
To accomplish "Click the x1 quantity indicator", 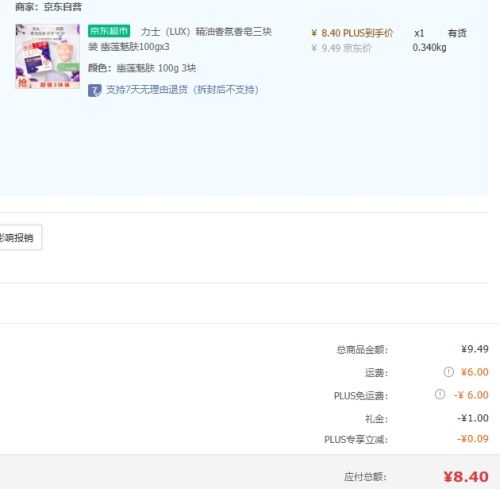I will click(x=419, y=33).
